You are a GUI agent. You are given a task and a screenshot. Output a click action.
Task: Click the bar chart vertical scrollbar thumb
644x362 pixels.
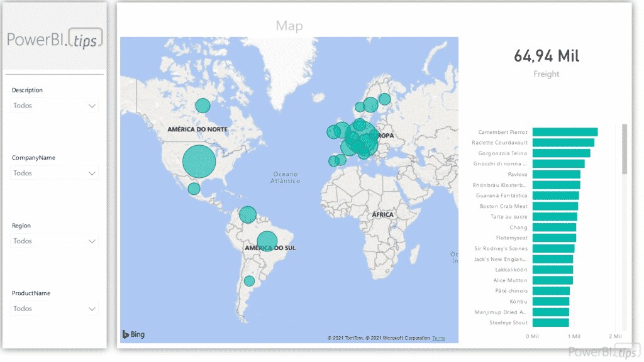[625, 149]
